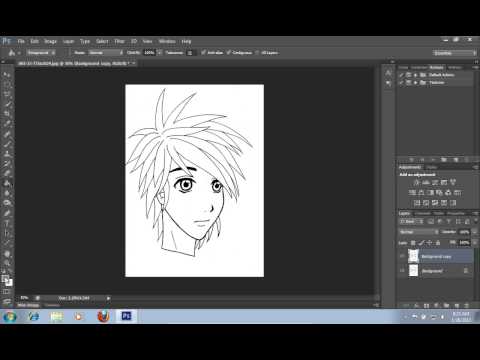This screenshot has height=360, width=480.
Task: Add a Black & White adjustment
Action: [430, 193]
